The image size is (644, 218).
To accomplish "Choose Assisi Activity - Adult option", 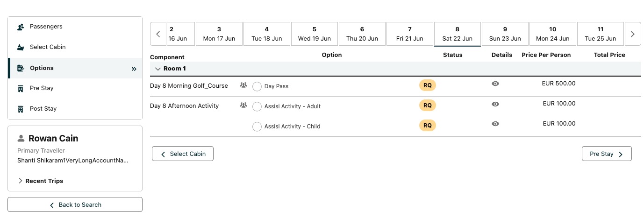I will 257,106.
